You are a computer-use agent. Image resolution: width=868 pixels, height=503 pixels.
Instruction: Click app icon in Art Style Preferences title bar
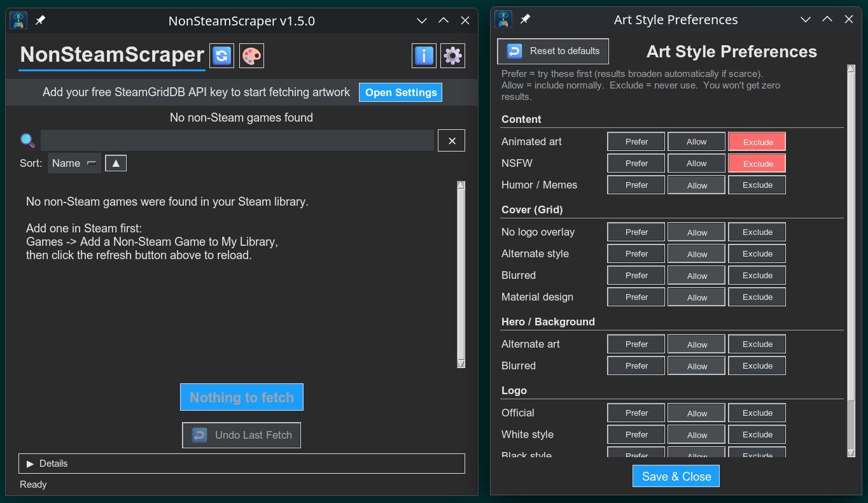pyautogui.click(x=503, y=19)
